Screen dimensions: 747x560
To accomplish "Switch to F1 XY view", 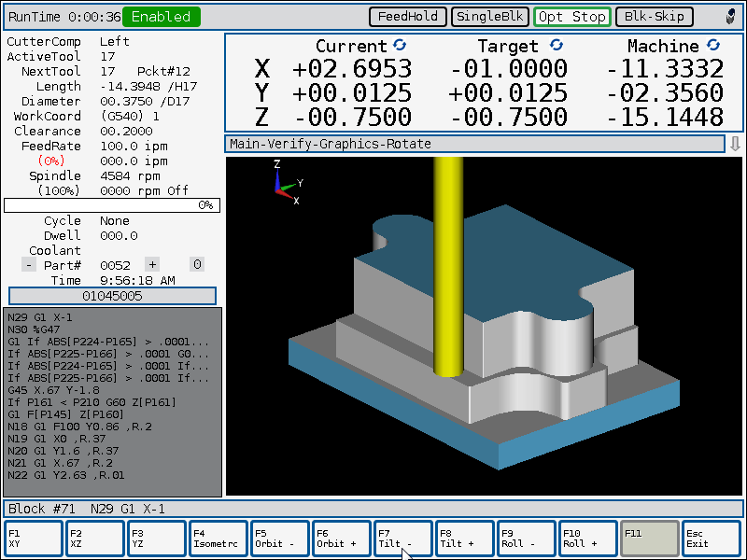I will point(34,539).
